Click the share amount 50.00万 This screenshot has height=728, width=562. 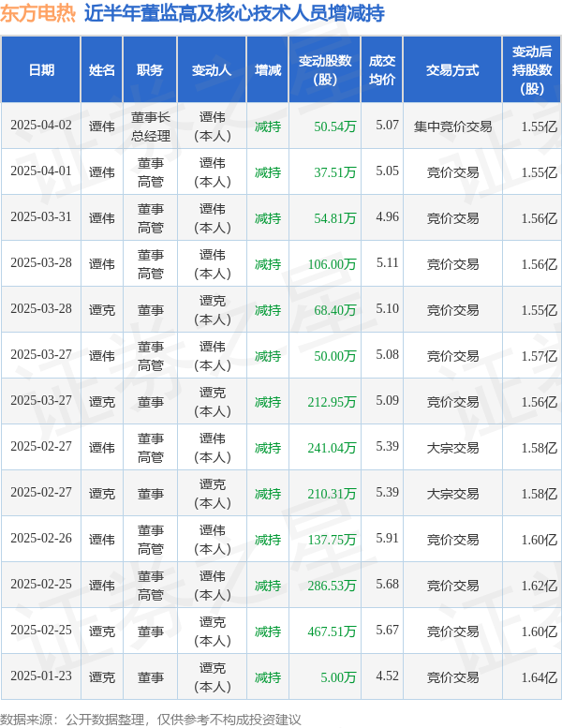(x=334, y=356)
